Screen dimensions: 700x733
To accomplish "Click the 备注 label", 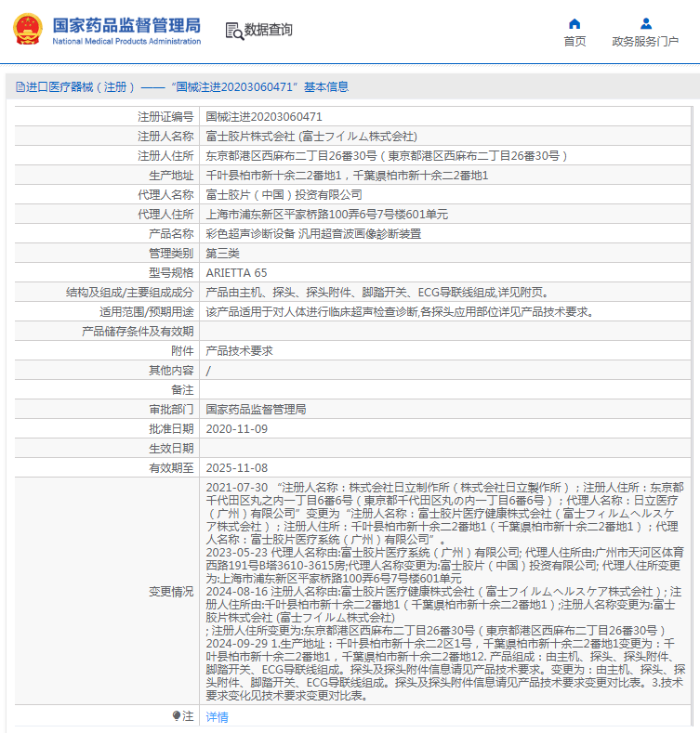I will [182, 390].
